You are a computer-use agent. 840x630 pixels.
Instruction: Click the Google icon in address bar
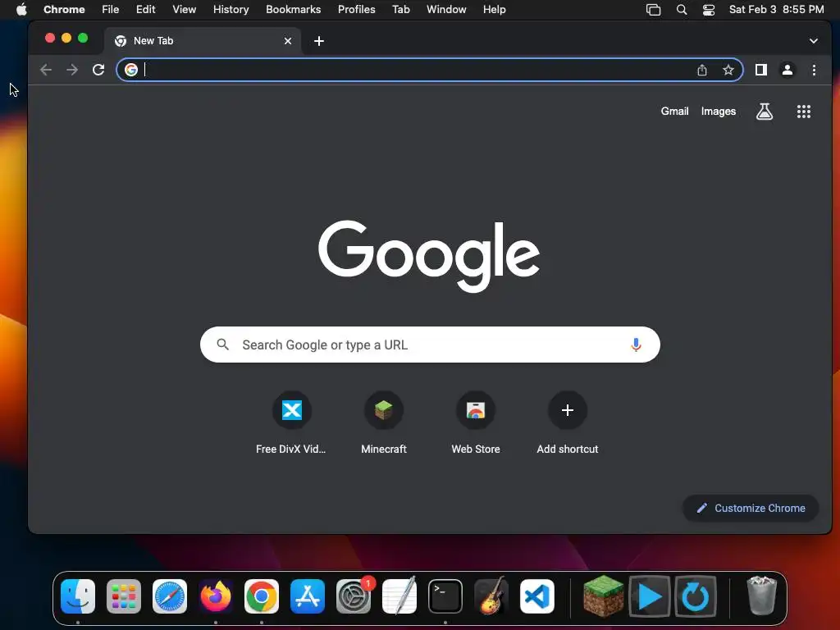click(x=131, y=70)
